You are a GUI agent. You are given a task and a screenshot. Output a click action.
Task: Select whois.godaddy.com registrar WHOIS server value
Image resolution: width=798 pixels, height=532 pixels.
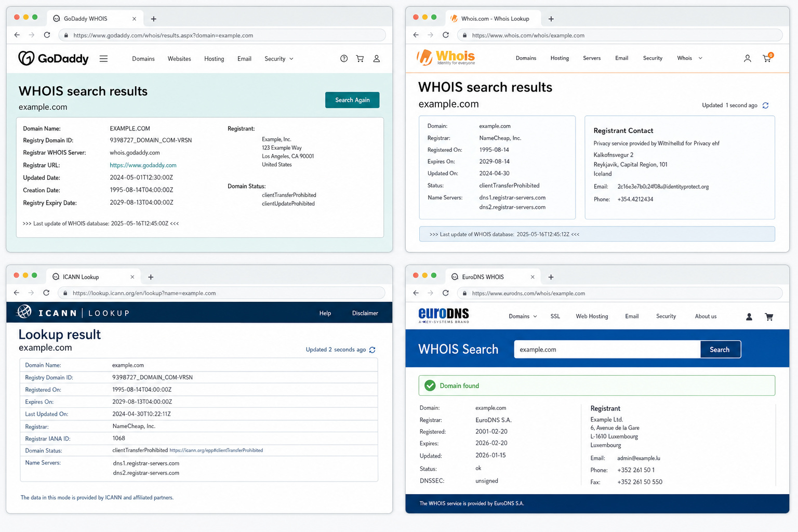(x=135, y=153)
